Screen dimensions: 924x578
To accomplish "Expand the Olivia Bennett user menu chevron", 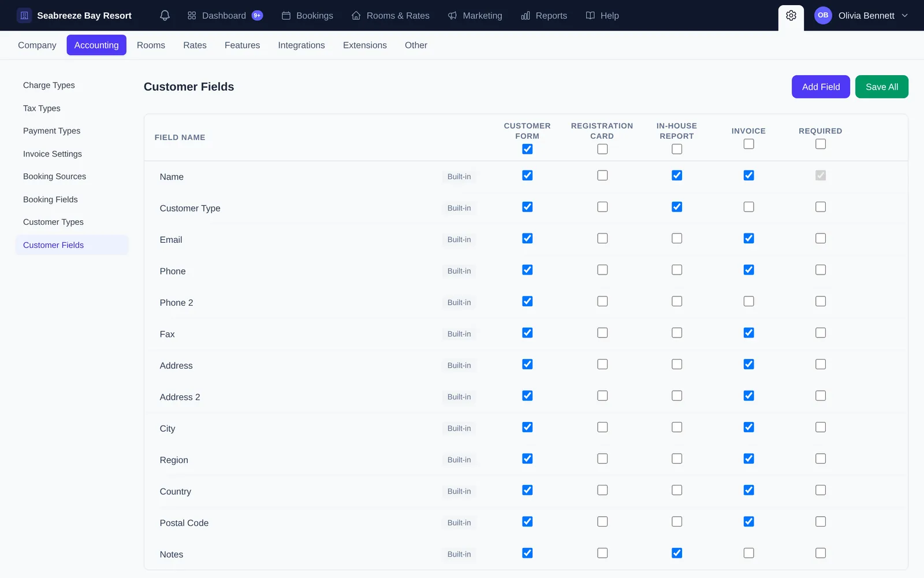I will (x=905, y=16).
